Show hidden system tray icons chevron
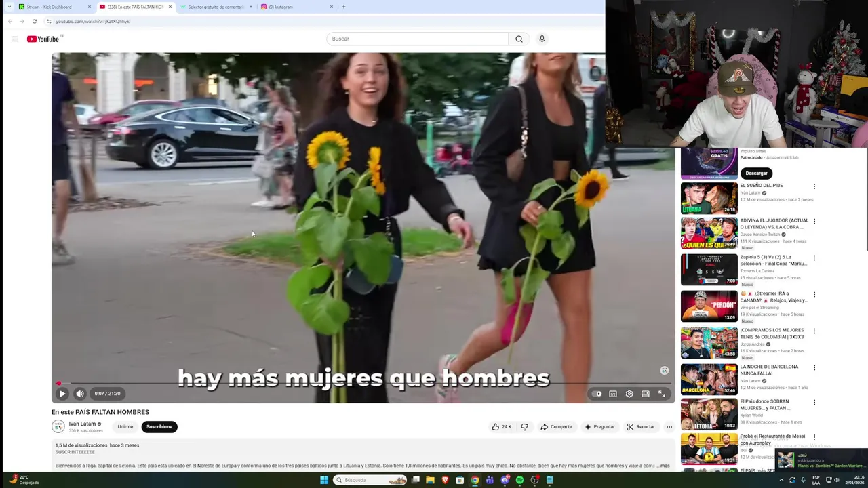The width and height of the screenshot is (868, 488). tap(781, 481)
